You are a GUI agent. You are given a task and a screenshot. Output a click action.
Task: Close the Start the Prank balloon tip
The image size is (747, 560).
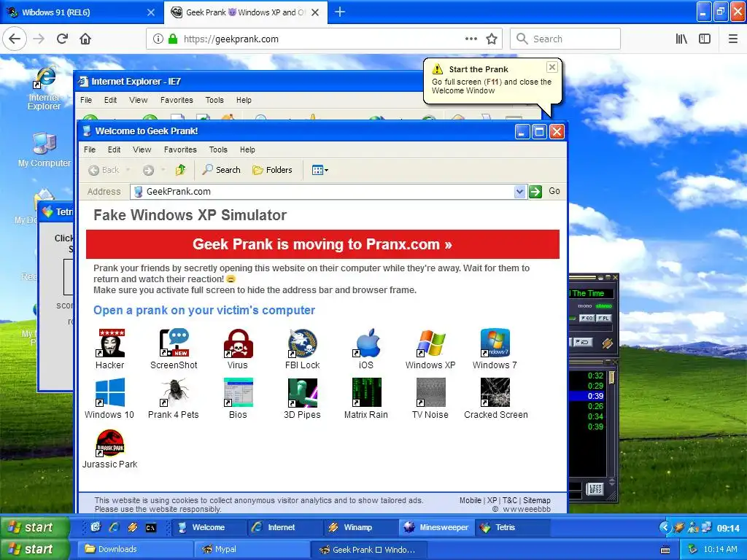pos(551,67)
